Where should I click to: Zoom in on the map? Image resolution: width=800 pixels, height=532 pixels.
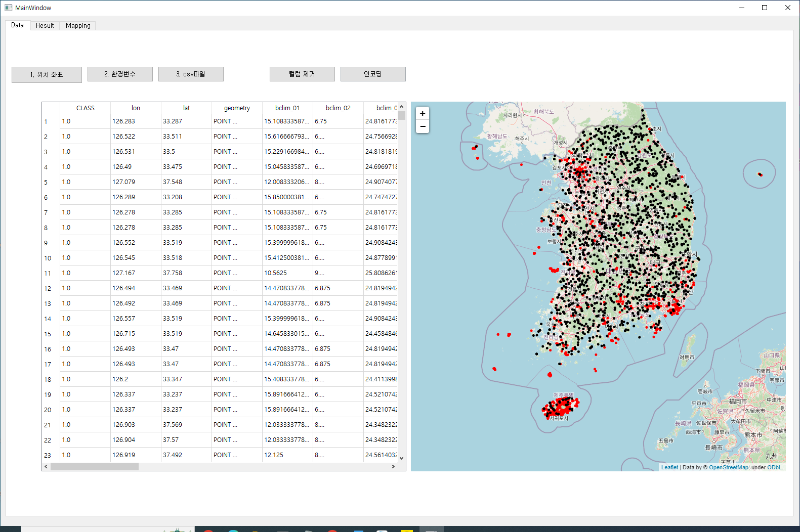tap(423, 113)
